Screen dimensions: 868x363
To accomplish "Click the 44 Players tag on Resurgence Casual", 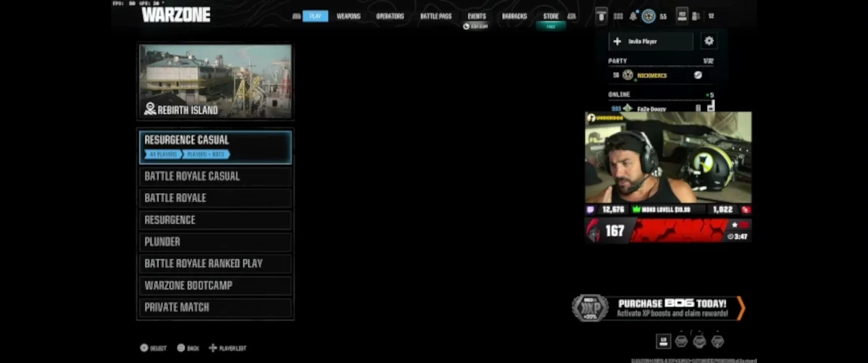I will tap(163, 154).
